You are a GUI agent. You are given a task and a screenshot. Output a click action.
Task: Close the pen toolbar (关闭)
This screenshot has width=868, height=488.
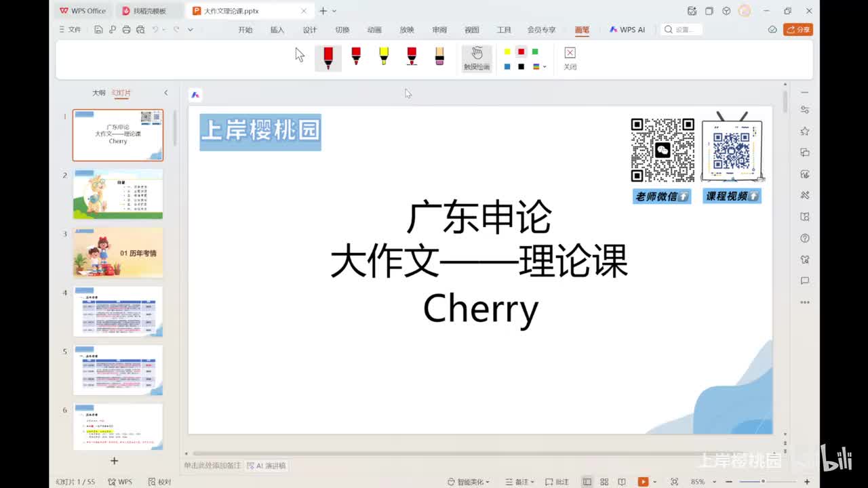pyautogui.click(x=570, y=58)
